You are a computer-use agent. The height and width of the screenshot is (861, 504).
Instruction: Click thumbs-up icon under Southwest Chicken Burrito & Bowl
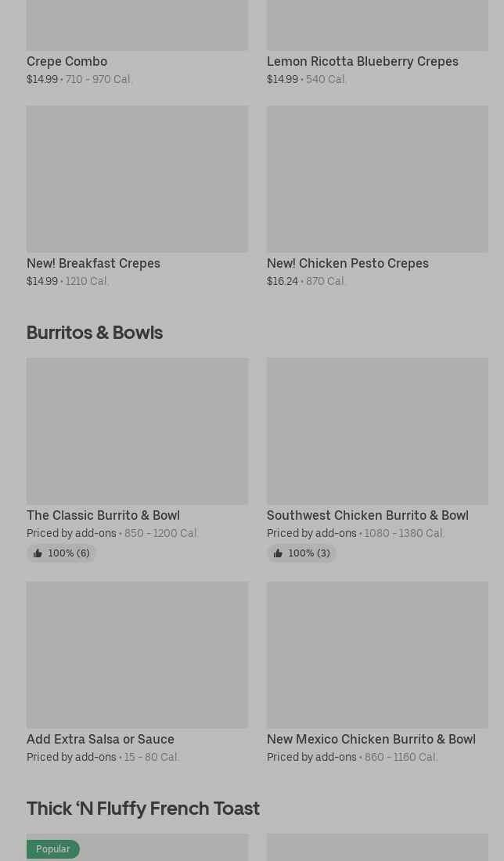[278, 553]
